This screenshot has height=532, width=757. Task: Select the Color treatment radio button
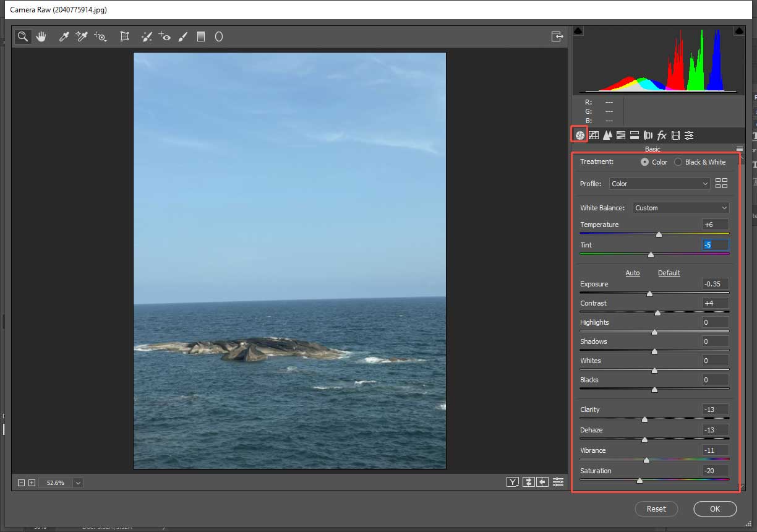pos(644,162)
